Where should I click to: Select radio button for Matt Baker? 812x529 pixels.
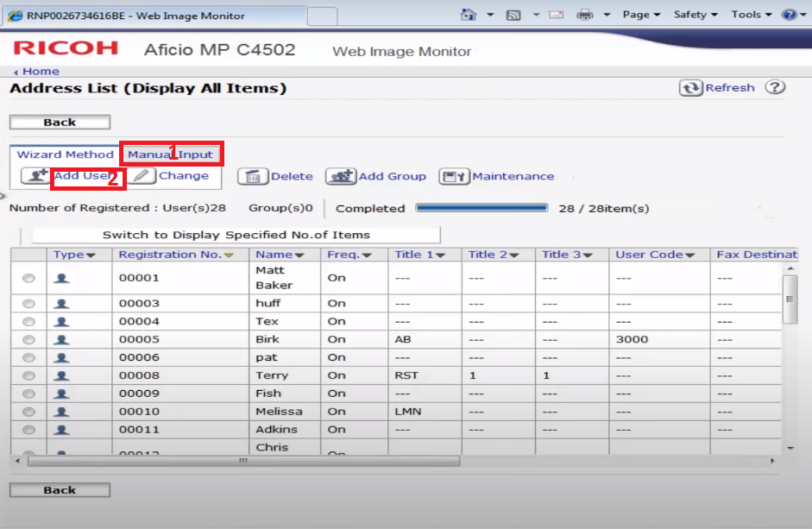click(29, 278)
